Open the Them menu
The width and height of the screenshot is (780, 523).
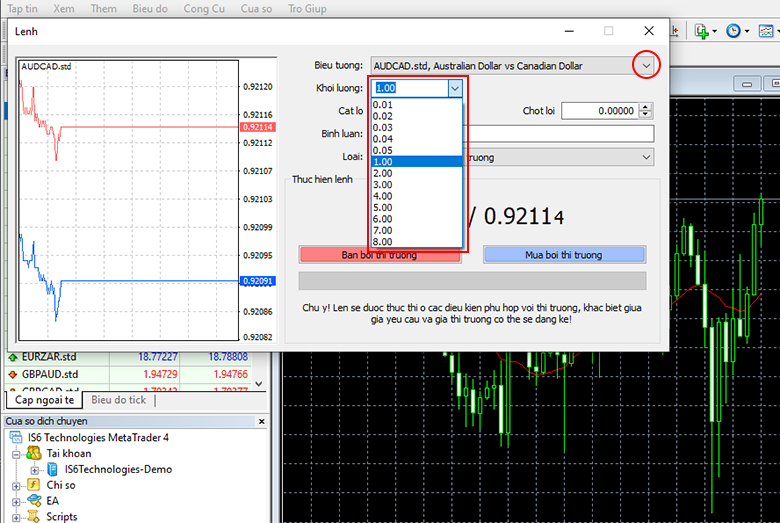(103, 8)
